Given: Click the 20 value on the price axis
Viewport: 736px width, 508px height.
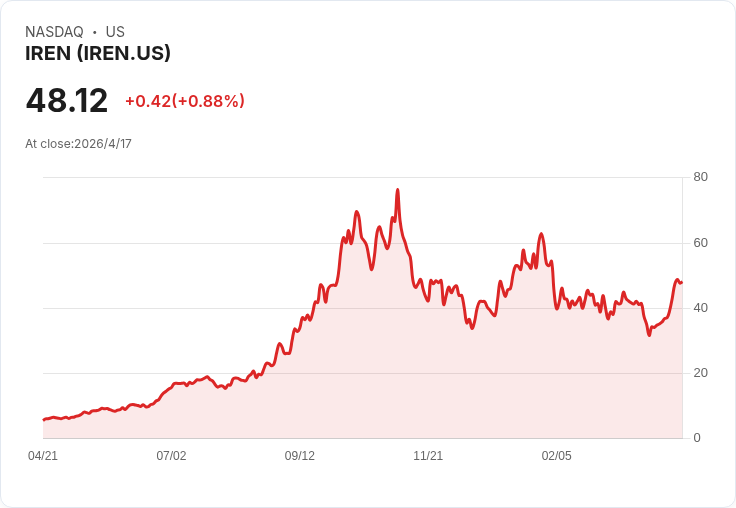Looking at the screenshot, I should click(x=700, y=373).
